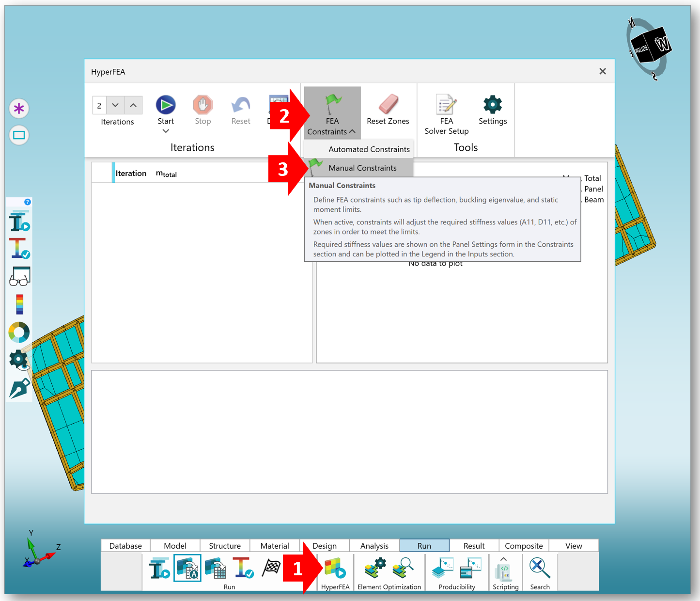The width and height of the screenshot is (700, 601).
Task: Click the Total legend entry in the plot
Action: tap(592, 178)
